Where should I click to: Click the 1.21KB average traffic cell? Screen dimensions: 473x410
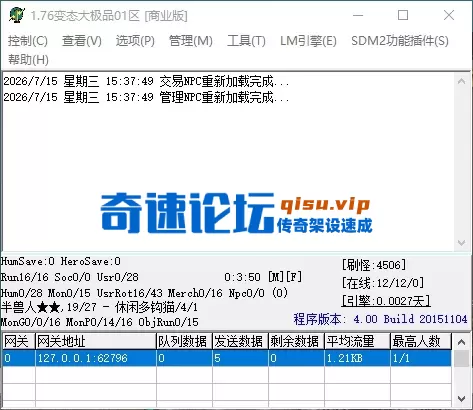(357, 358)
